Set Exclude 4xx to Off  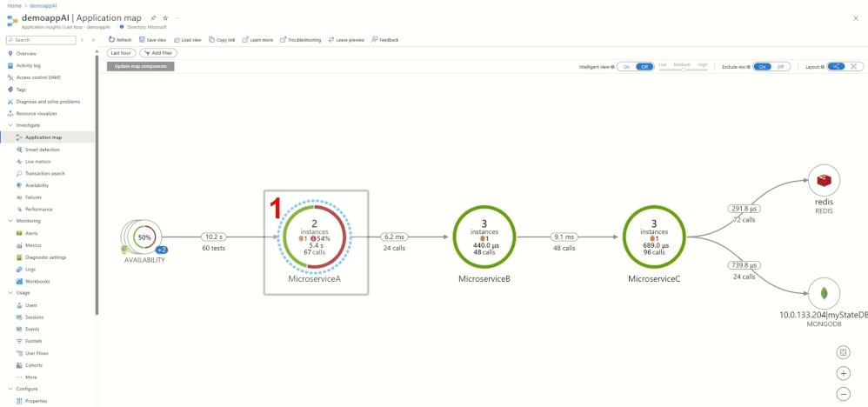[780, 66]
